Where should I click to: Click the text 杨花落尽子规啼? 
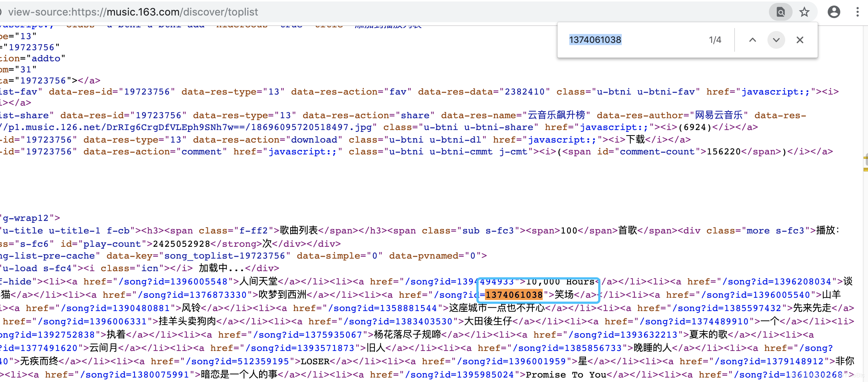(407, 335)
